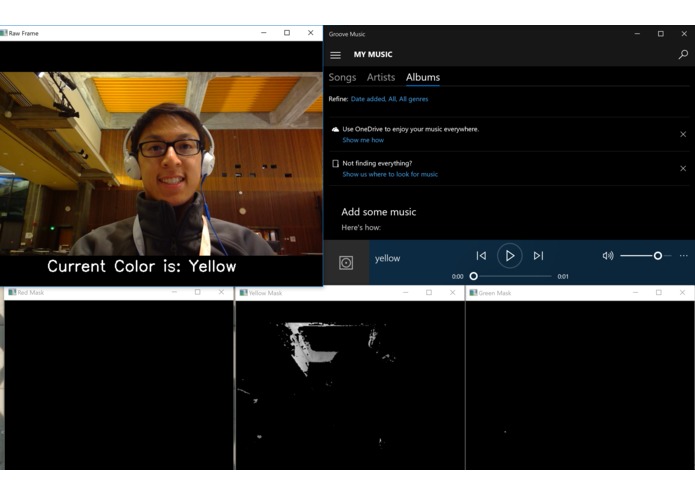Click the Not finding everything device icon
695x494 pixels.
click(x=335, y=163)
